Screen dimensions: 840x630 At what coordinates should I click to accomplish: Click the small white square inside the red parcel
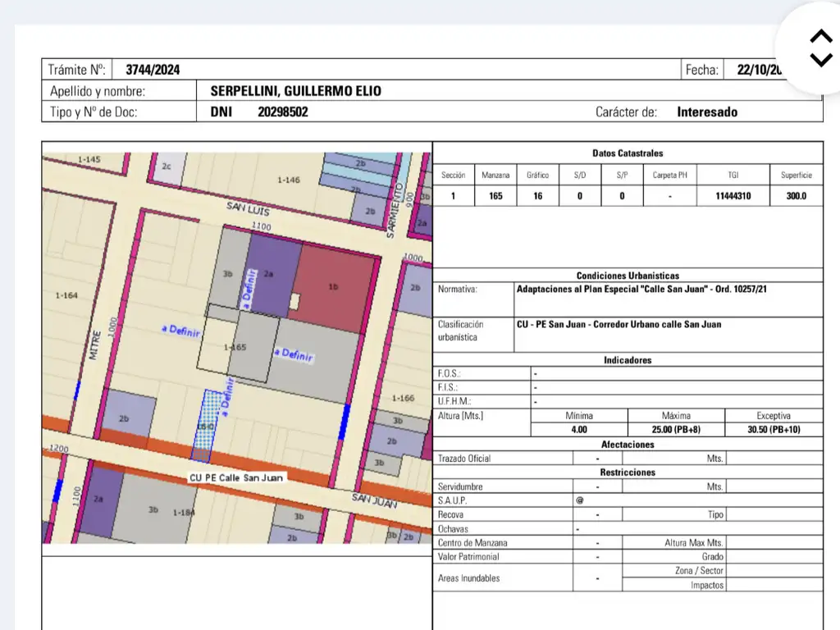pos(294,301)
